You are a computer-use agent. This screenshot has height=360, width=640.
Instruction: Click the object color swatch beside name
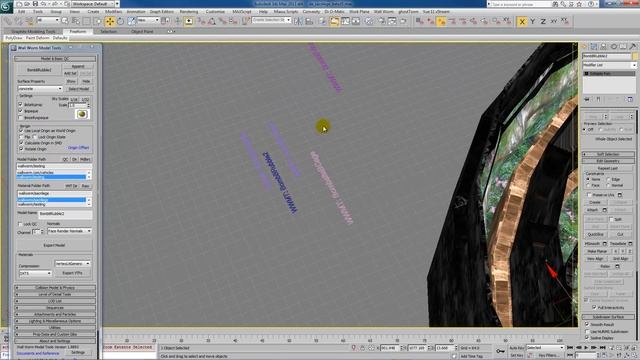[x=635, y=56]
